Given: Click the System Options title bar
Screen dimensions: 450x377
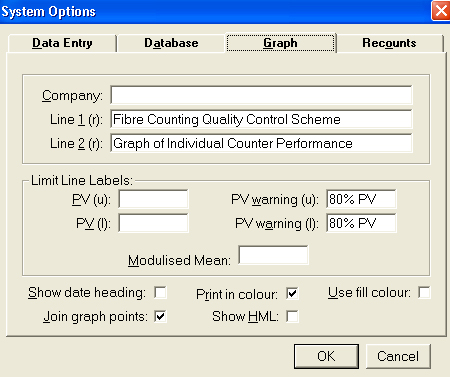Looking at the screenshot, I should tap(215, 12).
